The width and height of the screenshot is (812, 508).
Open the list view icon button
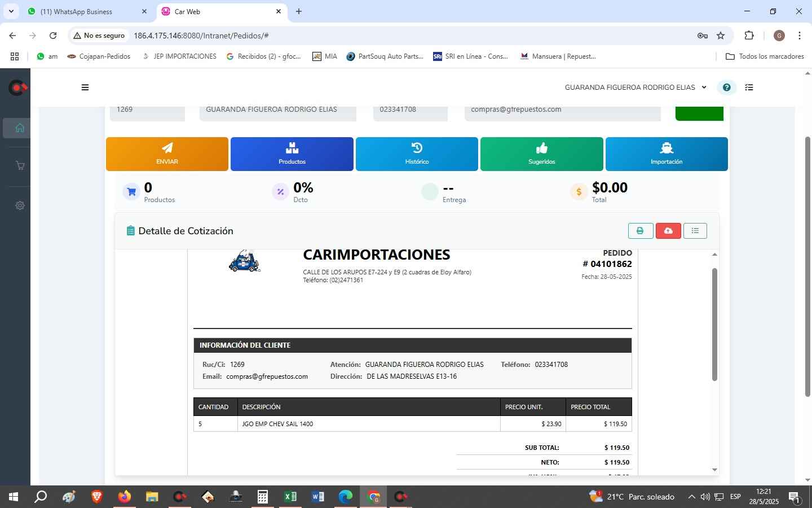click(x=695, y=231)
